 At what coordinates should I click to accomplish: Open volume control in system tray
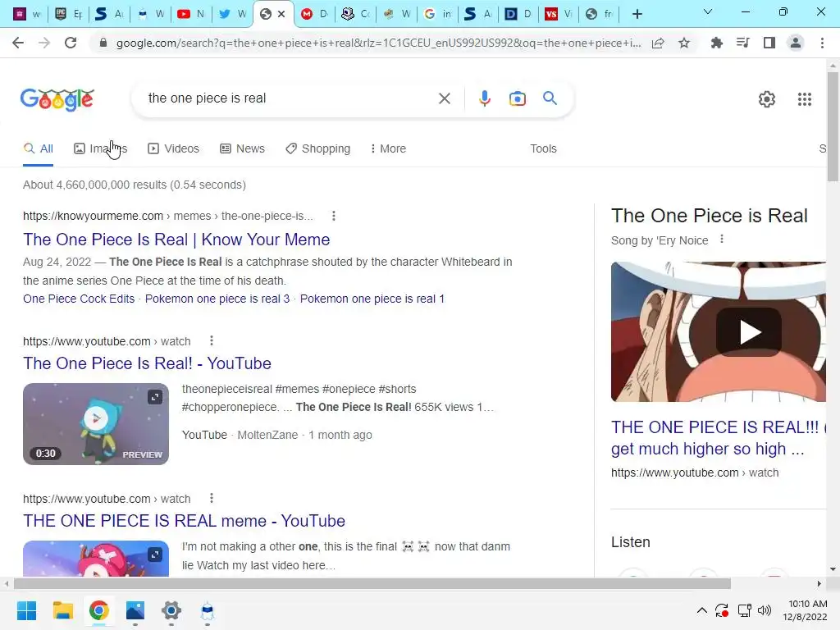[x=765, y=610]
